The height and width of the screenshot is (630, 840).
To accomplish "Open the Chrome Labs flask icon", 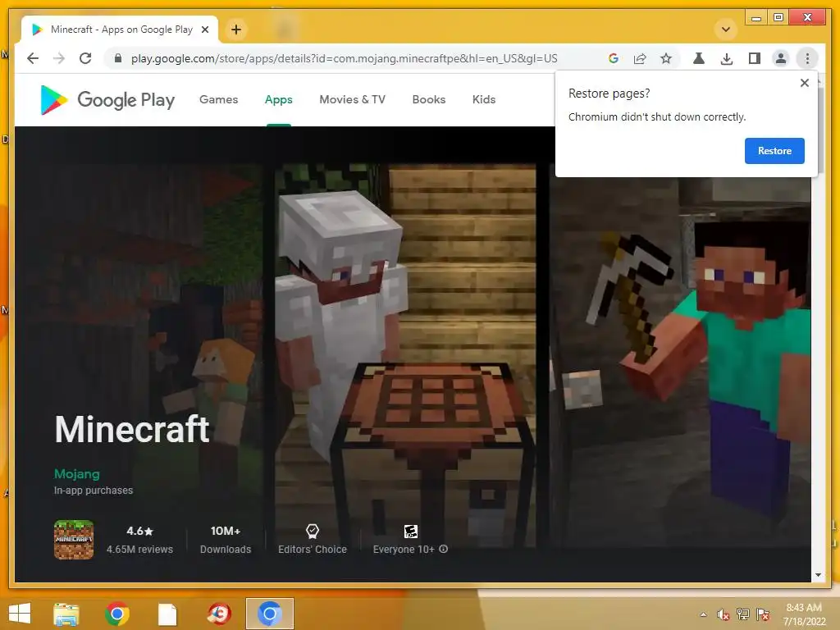I will point(699,58).
